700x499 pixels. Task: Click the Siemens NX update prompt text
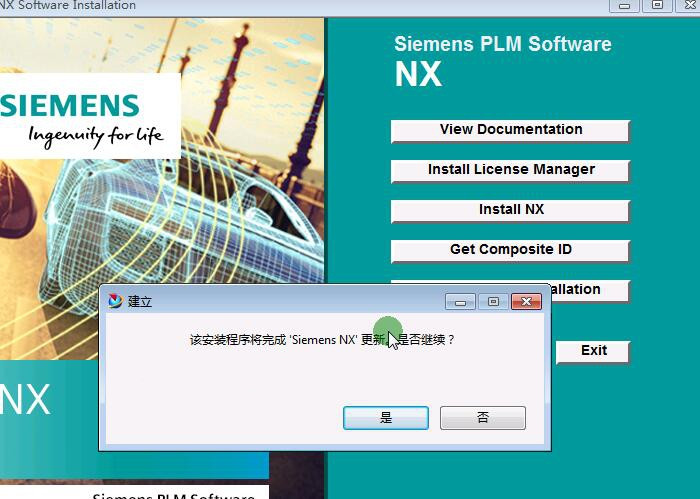pyautogui.click(x=322, y=340)
